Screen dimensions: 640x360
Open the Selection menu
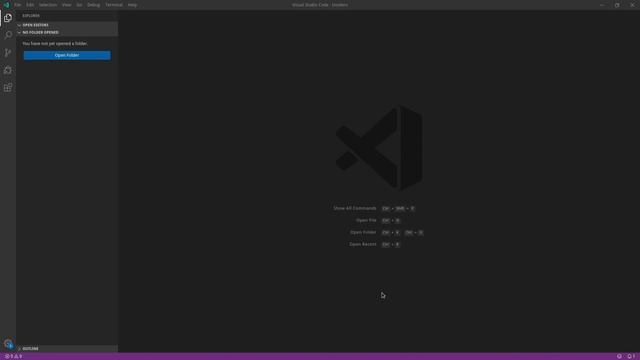click(48, 5)
